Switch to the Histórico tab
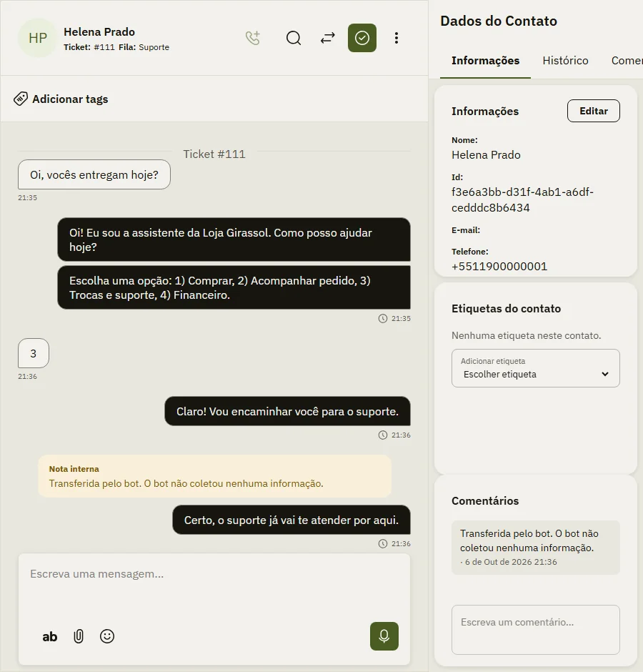 (565, 61)
